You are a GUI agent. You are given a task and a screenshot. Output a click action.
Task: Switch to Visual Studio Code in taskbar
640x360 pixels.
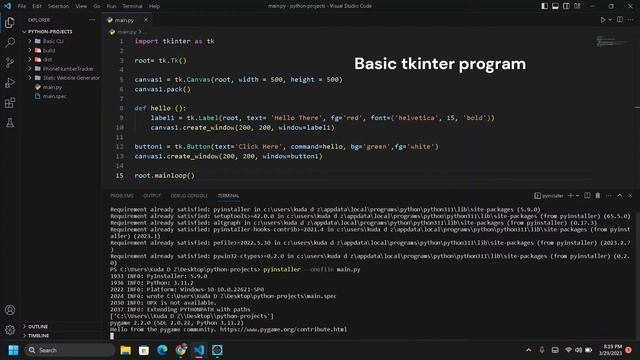199,350
